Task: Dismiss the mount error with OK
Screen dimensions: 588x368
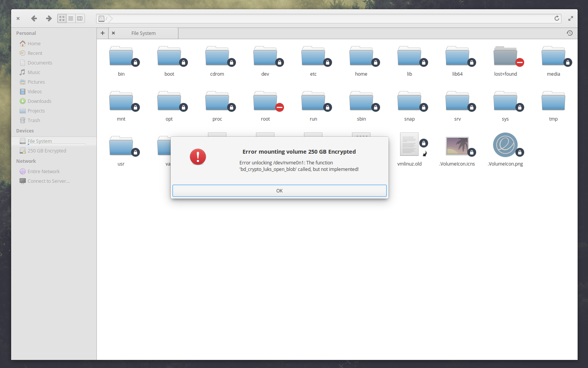Action: point(279,191)
